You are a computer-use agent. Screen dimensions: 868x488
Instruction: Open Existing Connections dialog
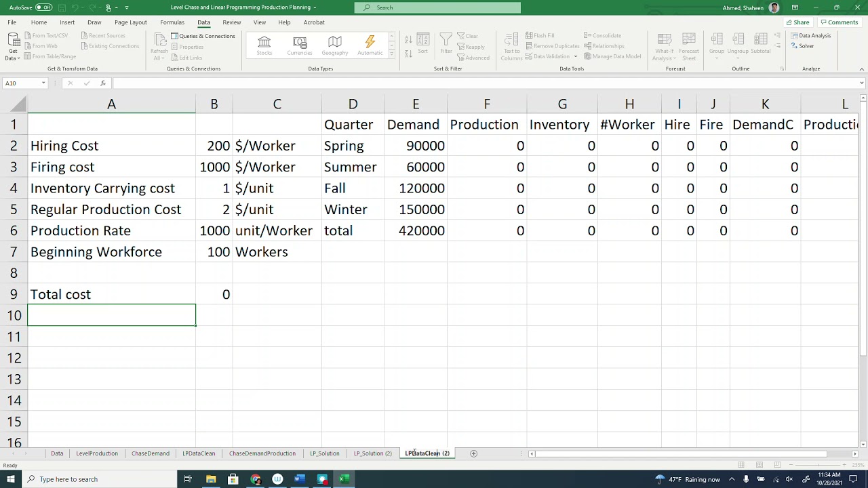pos(110,46)
